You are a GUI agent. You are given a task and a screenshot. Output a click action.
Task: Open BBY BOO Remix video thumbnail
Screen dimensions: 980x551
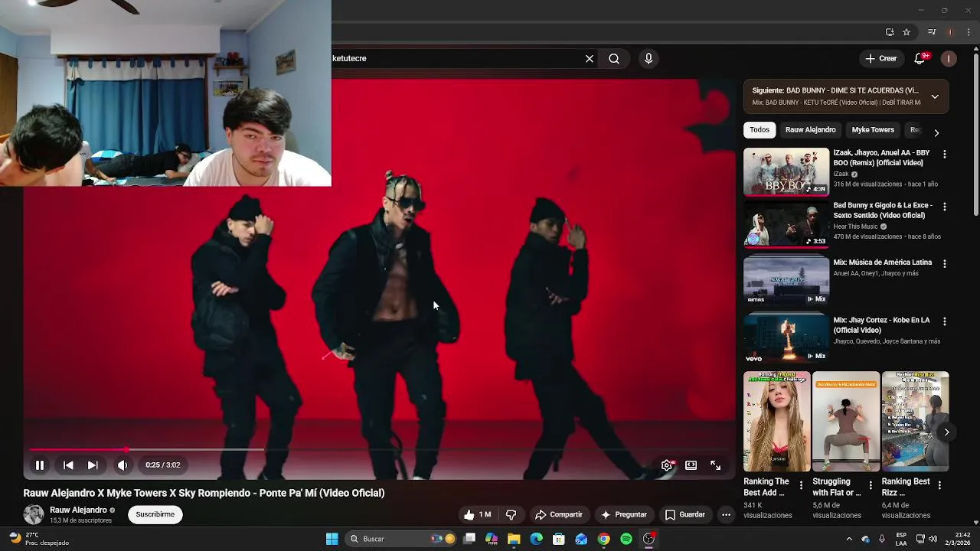click(786, 172)
